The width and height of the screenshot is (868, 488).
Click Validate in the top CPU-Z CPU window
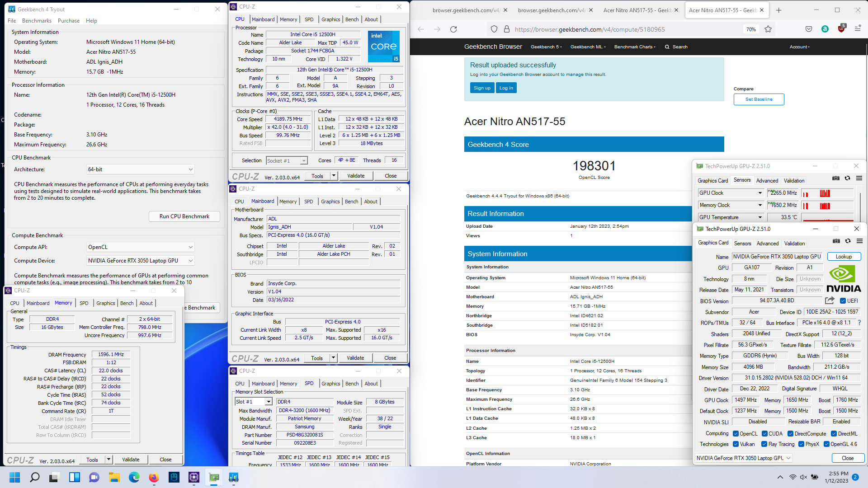[x=356, y=176]
